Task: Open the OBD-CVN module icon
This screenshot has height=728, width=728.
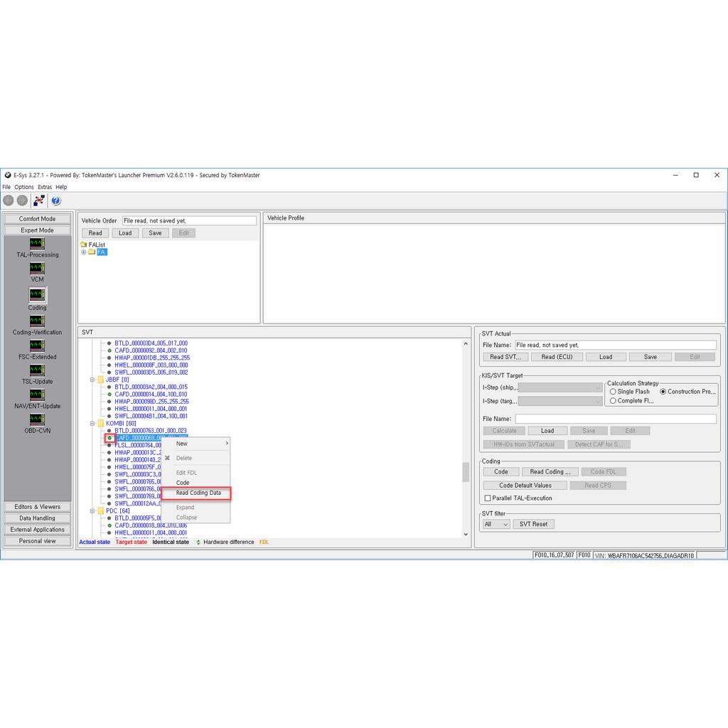Action: 37,419
